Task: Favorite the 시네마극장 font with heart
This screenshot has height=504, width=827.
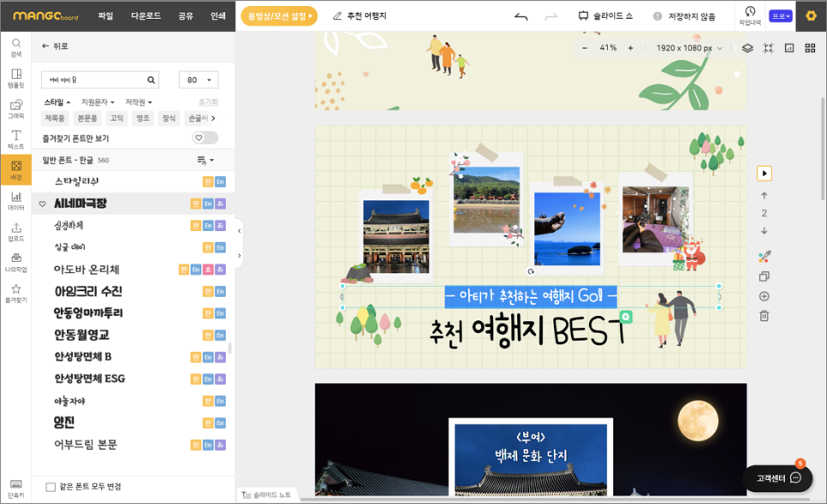Action: (x=43, y=204)
